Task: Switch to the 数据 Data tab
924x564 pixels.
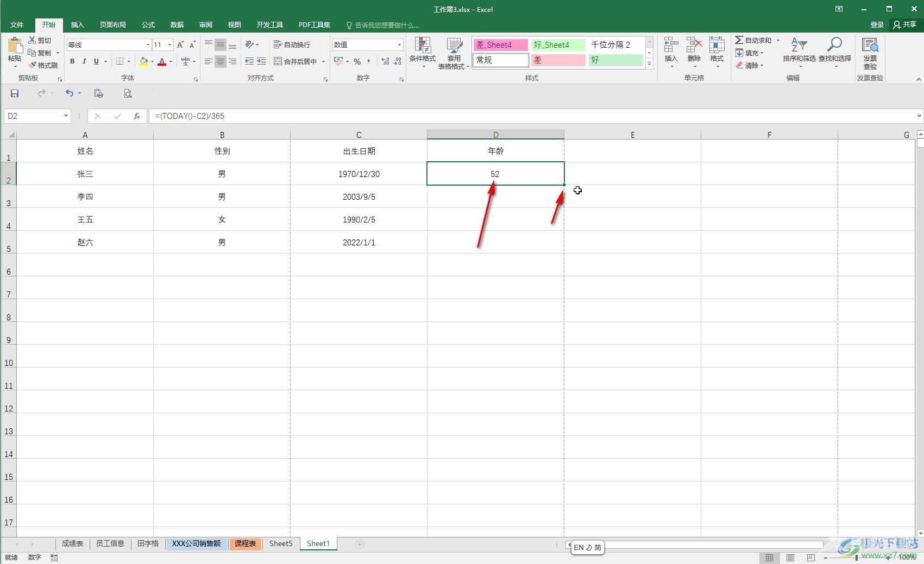Action: click(x=177, y=25)
